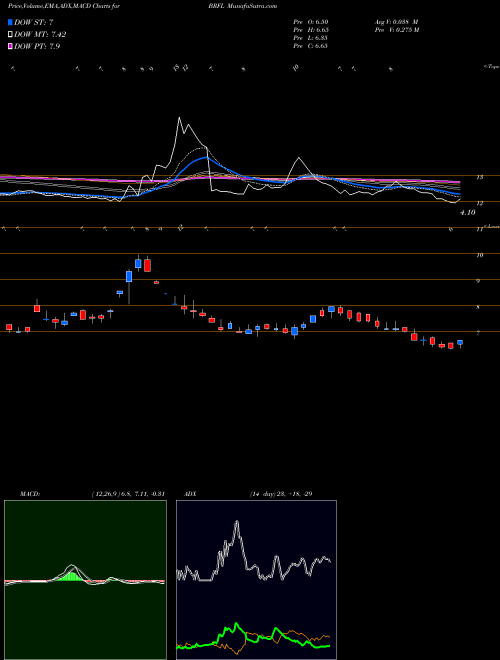Click the ADX panel title
This screenshot has height=660, width=500.
(x=190, y=494)
